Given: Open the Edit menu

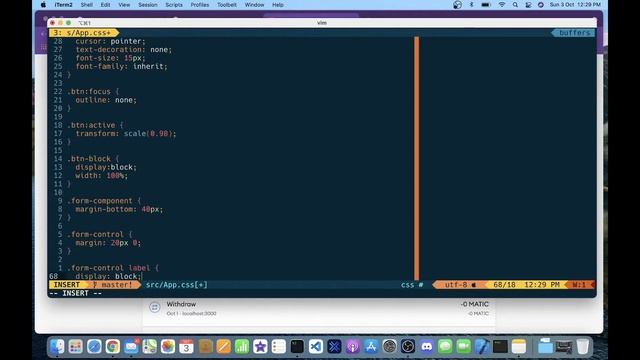Looking at the screenshot, I should coord(105,5).
